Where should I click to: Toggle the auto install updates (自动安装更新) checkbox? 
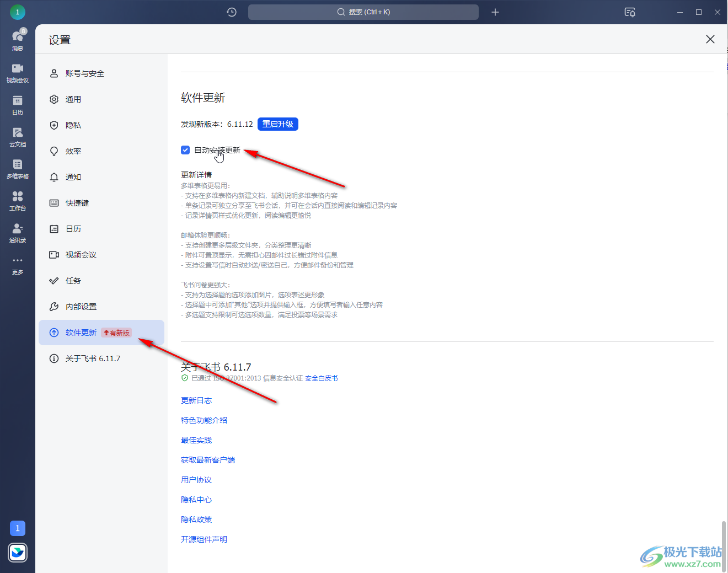coord(185,150)
